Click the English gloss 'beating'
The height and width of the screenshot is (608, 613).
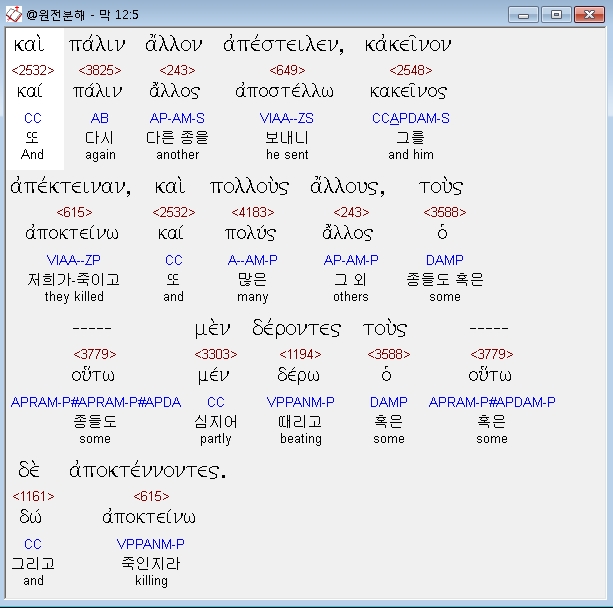pos(301,439)
